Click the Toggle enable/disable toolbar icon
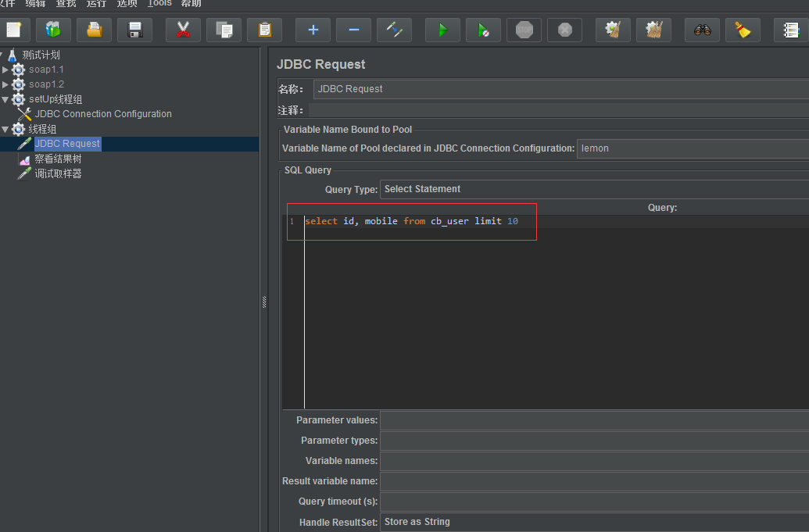The width and height of the screenshot is (809, 532). tap(394, 30)
